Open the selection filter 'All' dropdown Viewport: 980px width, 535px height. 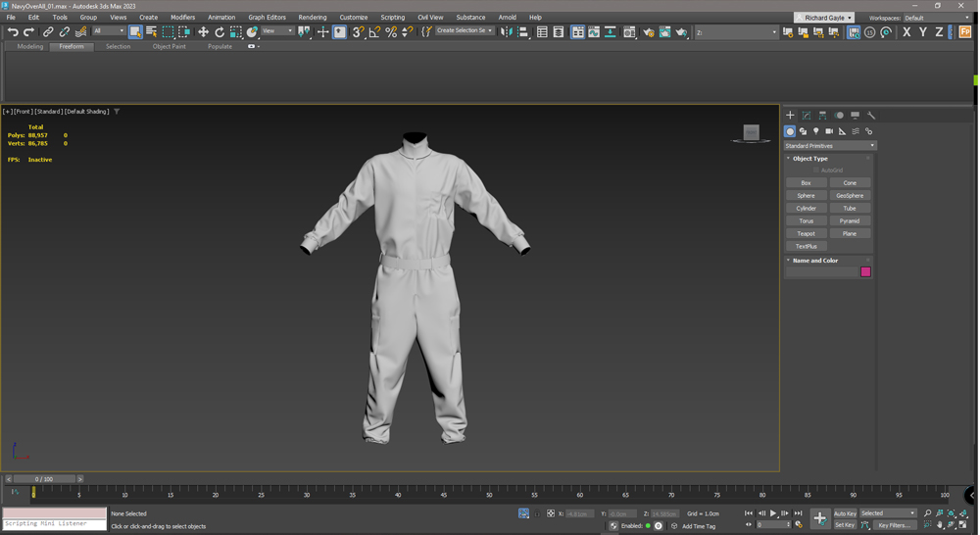108,31
